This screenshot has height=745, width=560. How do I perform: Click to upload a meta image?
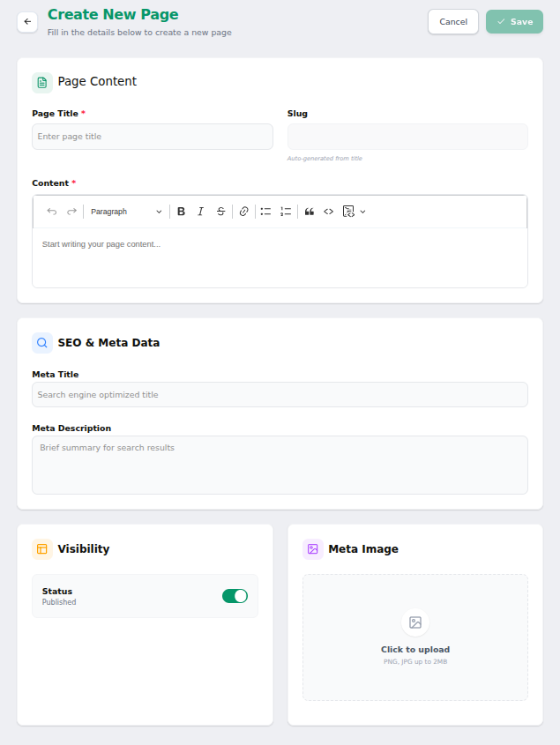[415, 637]
